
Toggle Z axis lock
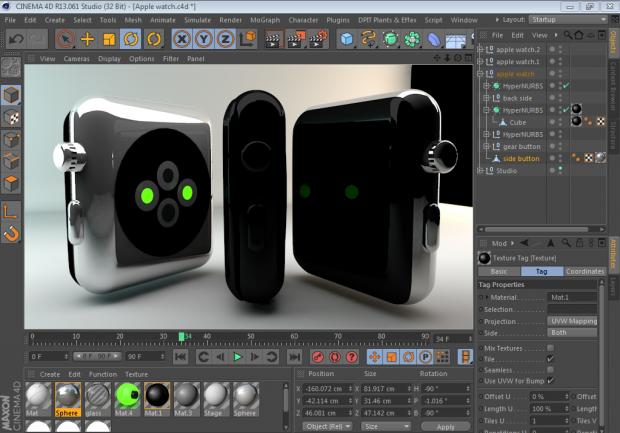click(x=225, y=39)
